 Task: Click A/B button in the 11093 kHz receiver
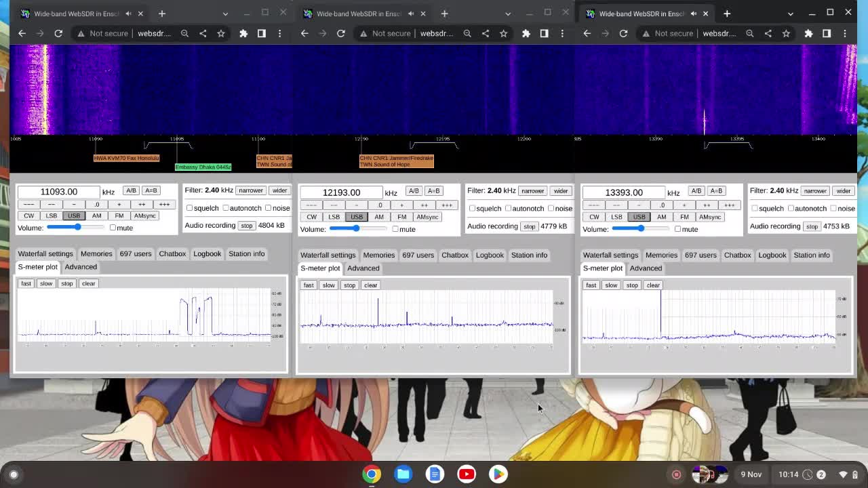tap(131, 190)
